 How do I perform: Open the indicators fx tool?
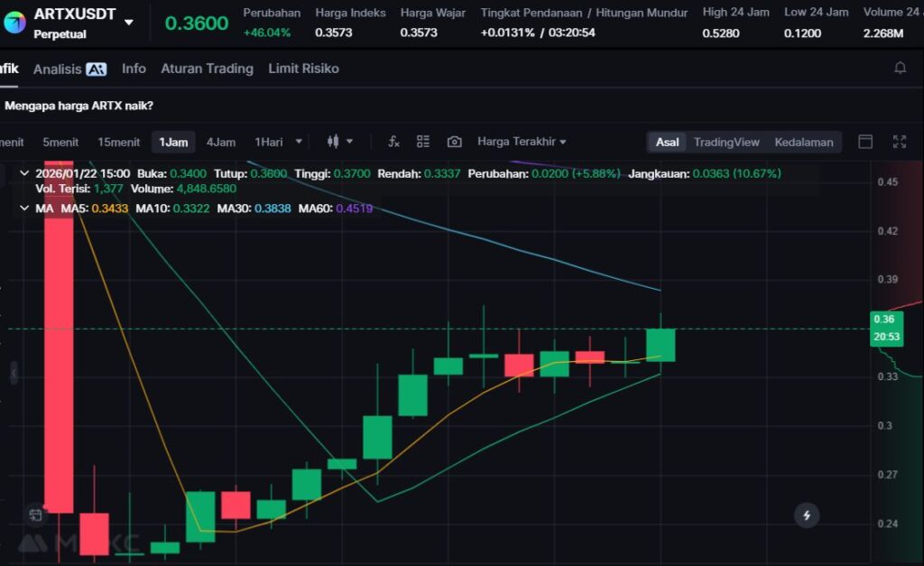[x=393, y=142]
